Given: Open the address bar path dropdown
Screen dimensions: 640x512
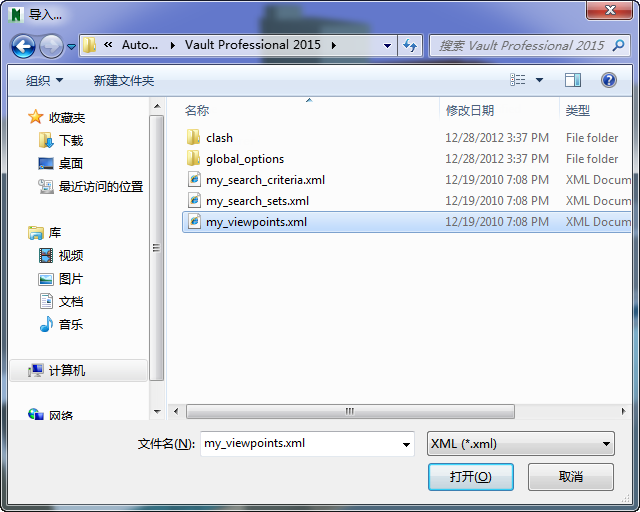Looking at the screenshot, I should 387,46.
